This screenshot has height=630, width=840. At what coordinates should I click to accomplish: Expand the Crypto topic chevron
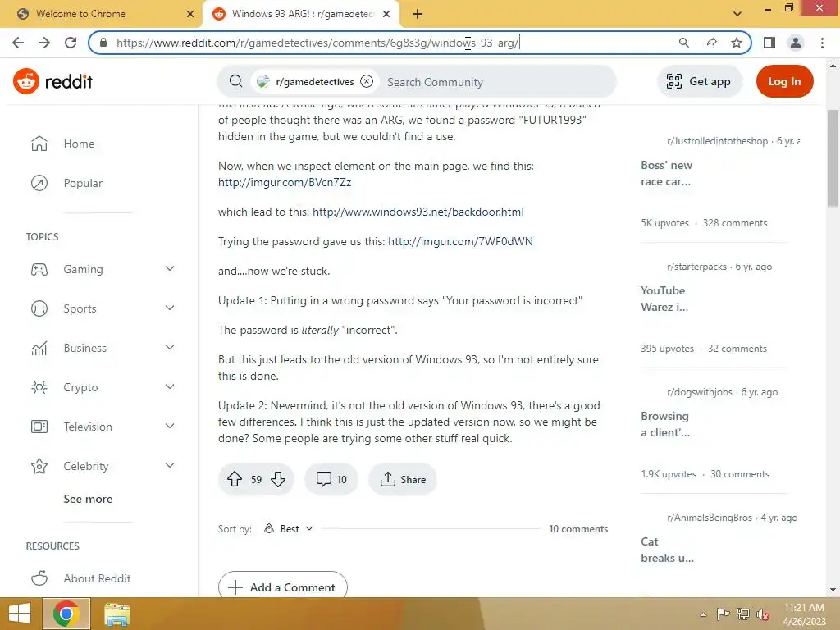pos(170,387)
